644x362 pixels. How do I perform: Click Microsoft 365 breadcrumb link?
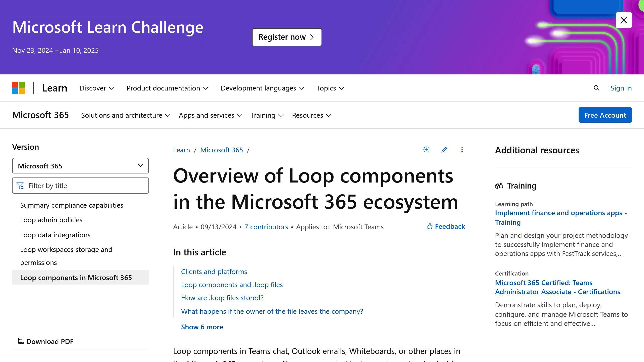[222, 150]
